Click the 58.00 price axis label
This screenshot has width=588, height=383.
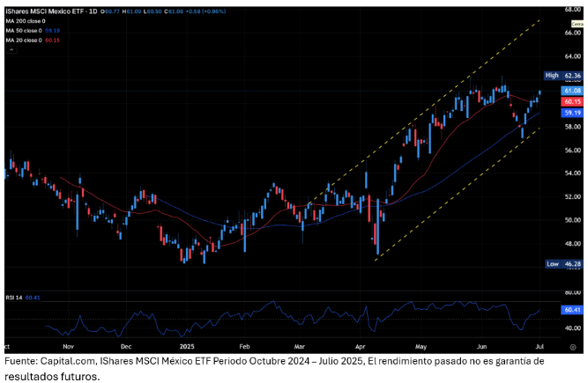[x=573, y=127]
